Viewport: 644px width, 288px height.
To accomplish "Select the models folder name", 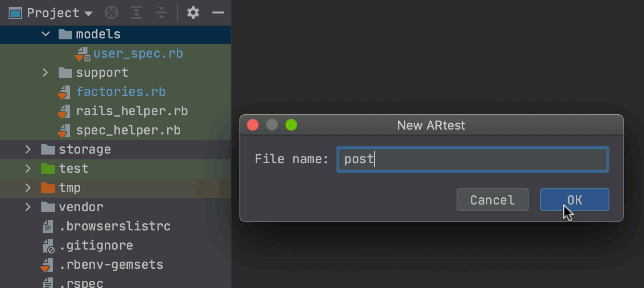I will (99, 34).
